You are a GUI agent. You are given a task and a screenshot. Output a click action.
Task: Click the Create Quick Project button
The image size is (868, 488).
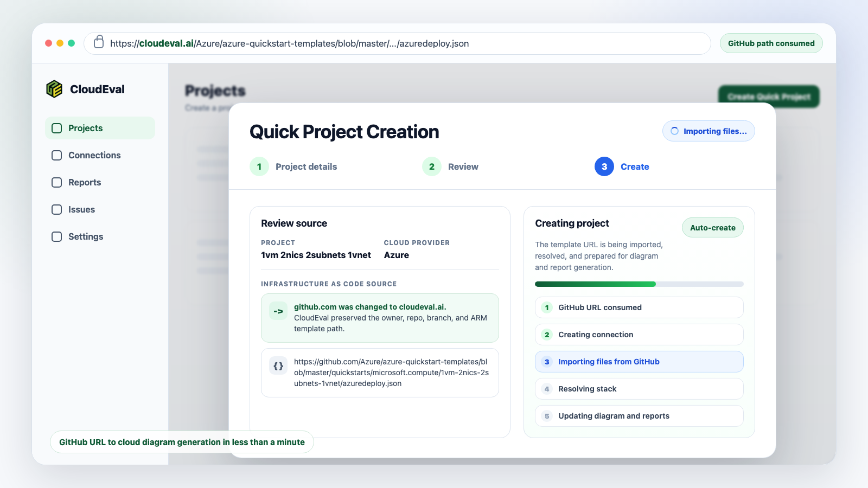pos(769,97)
